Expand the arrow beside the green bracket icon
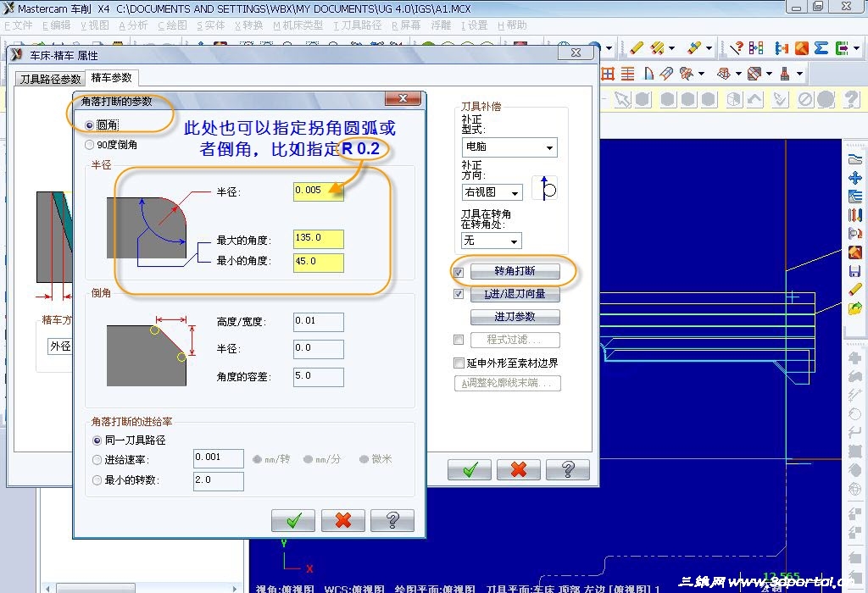The width and height of the screenshot is (868, 593). click(x=857, y=48)
